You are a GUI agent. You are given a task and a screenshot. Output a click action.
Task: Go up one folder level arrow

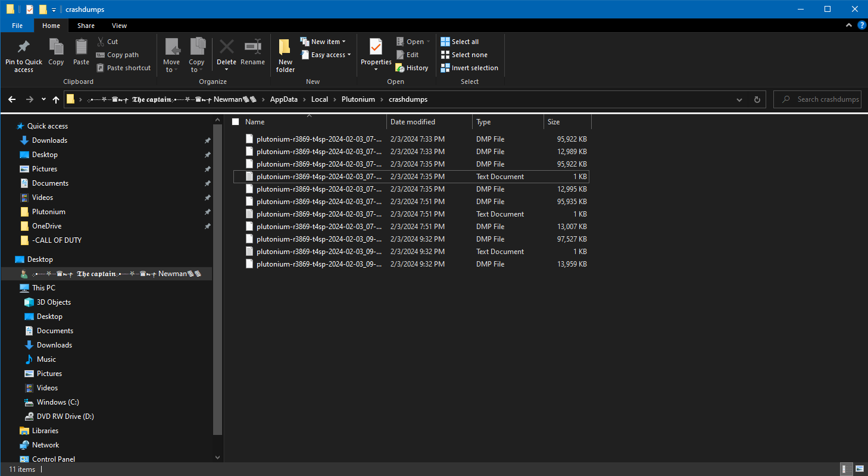56,99
